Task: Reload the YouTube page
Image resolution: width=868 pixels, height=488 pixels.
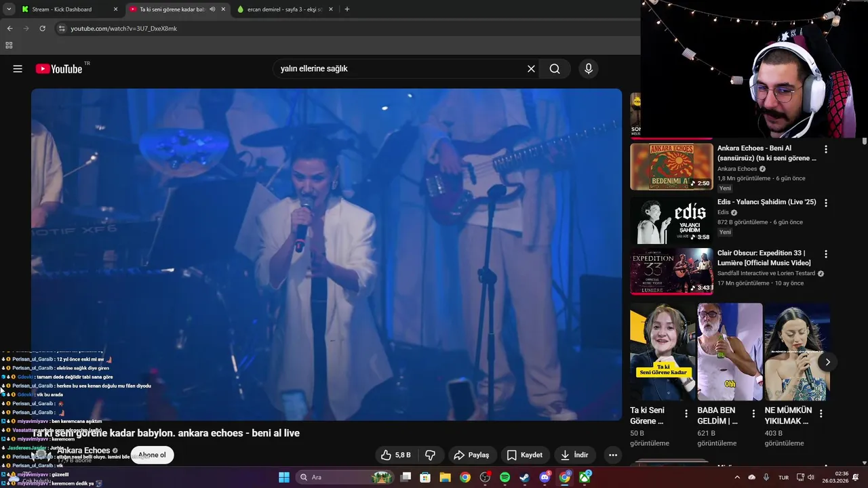Action: tap(42, 28)
